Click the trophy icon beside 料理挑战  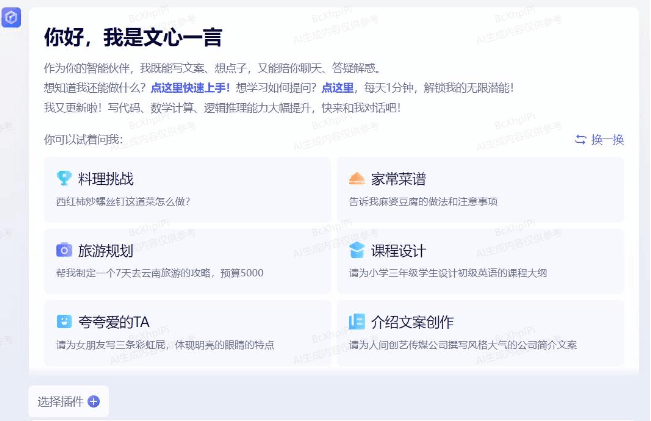coord(64,179)
